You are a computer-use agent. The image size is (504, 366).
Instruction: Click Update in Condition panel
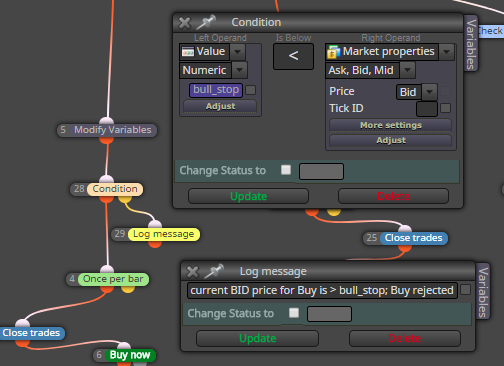pyautogui.click(x=248, y=196)
